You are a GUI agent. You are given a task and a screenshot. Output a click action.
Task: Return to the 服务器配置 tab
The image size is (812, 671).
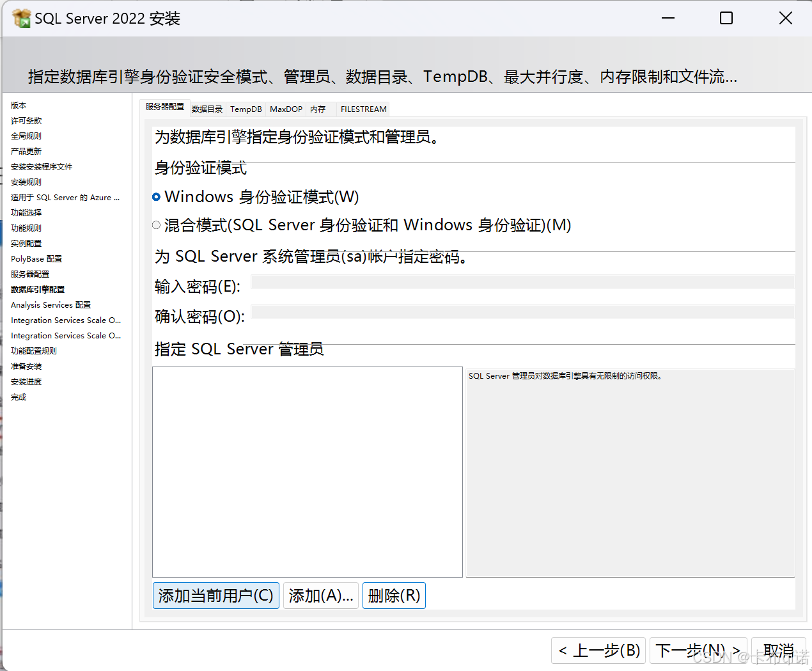pos(165,107)
